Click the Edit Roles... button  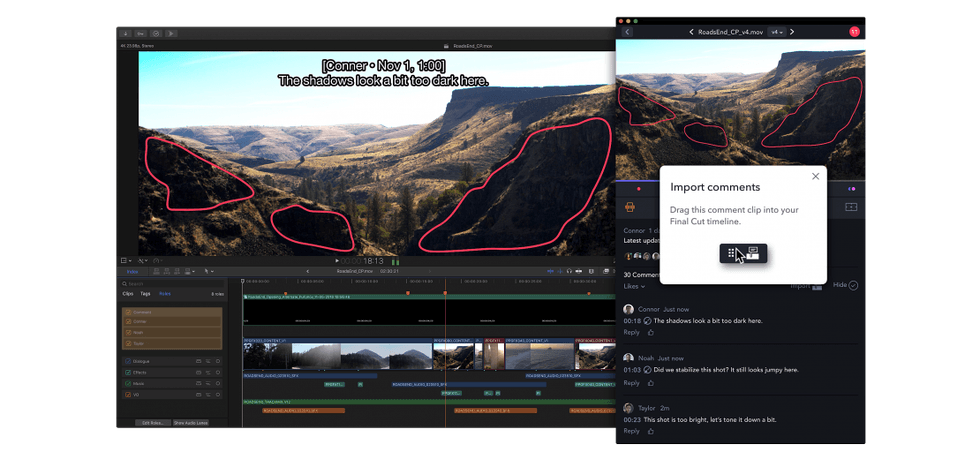[152, 423]
